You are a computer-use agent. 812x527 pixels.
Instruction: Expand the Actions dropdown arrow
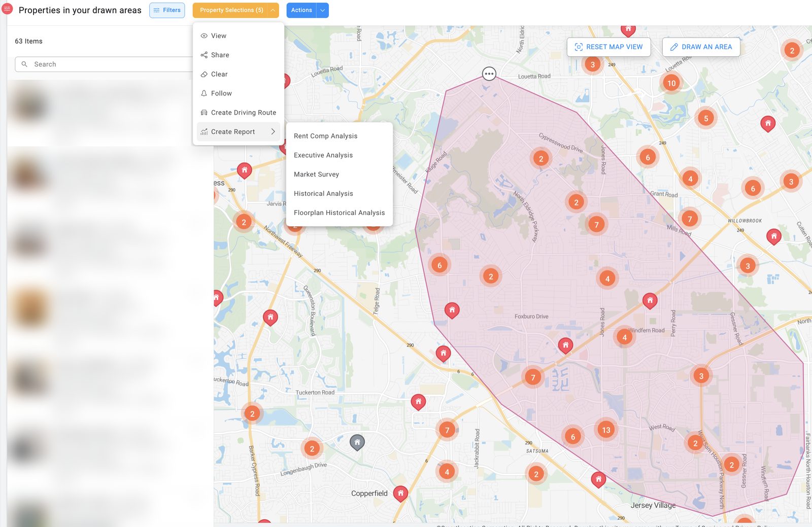point(323,10)
